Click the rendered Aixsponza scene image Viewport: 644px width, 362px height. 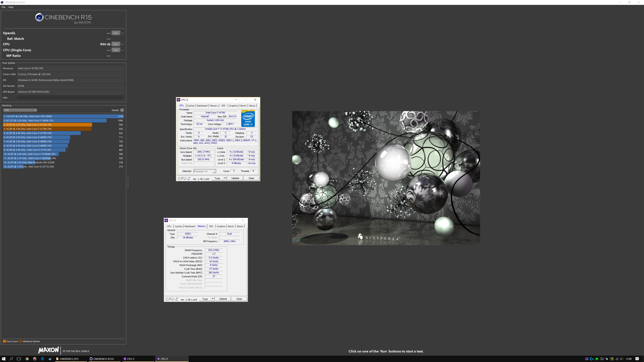[x=386, y=178]
